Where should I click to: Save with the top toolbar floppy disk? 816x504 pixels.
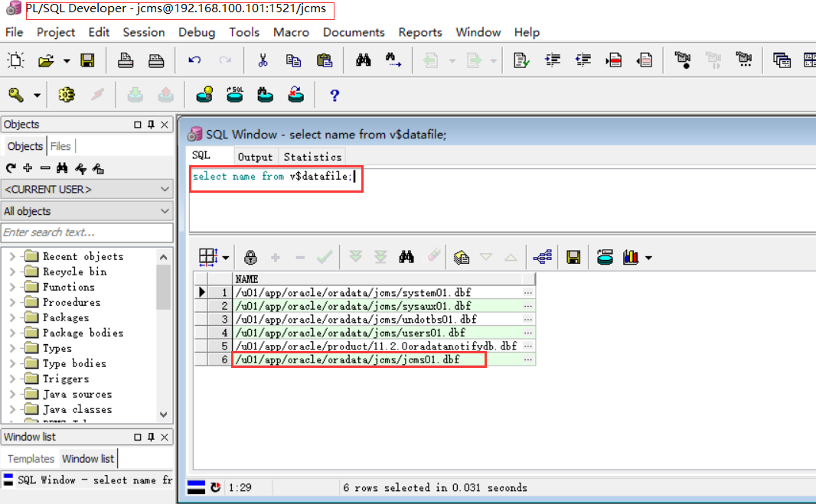87,60
